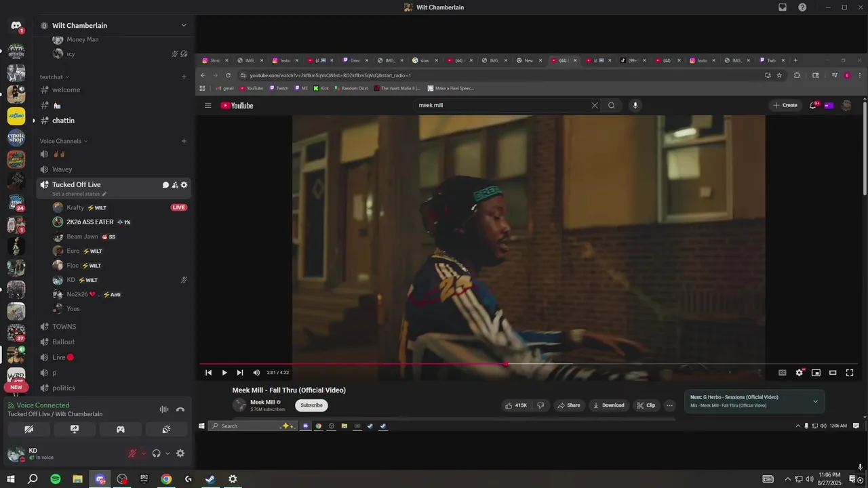
Task: Edit Tucked Off Live channel settings gear
Action: click(x=184, y=185)
